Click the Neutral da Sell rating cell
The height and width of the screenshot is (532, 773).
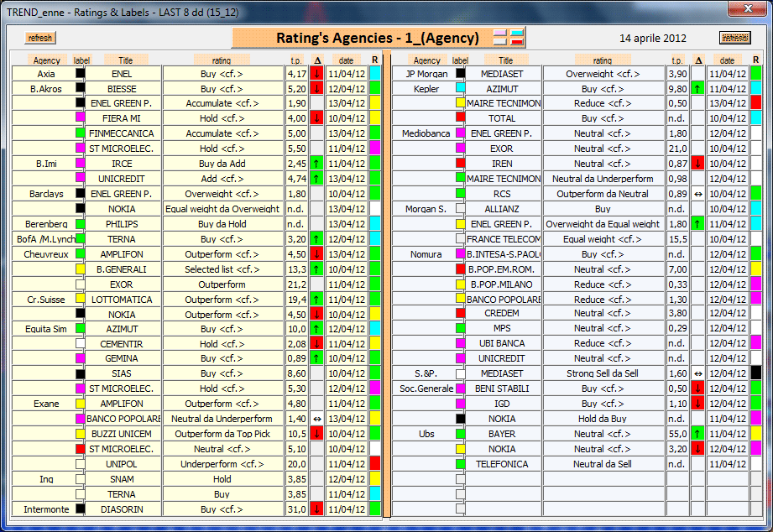603,464
